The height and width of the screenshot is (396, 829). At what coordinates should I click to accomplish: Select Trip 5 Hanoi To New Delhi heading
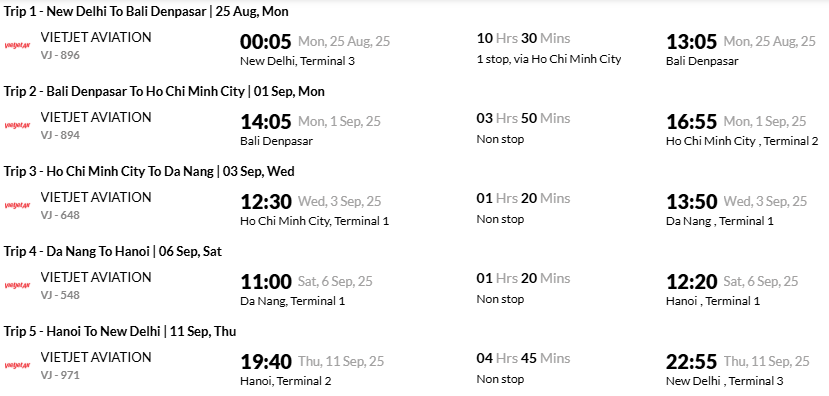[x=120, y=331]
